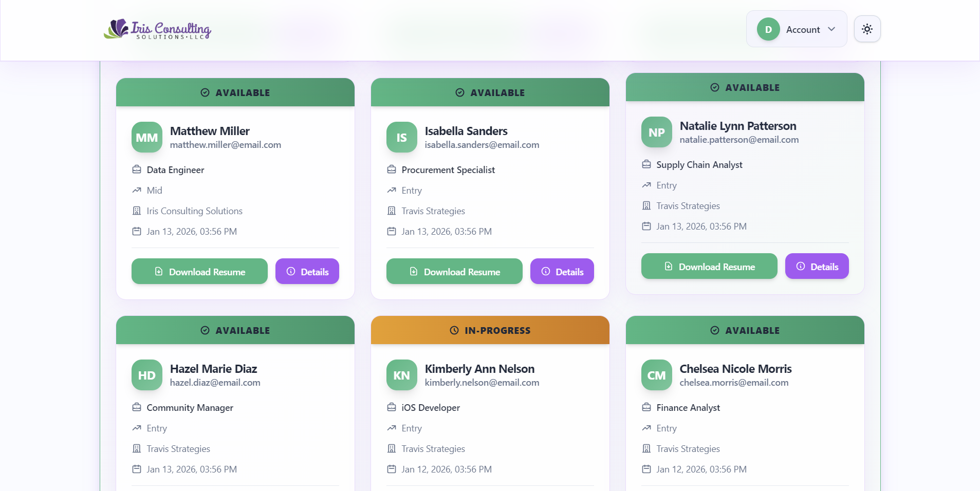Click the MM avatar for Matthew Miller
980x491 pixels.
[x=146, y=137]
